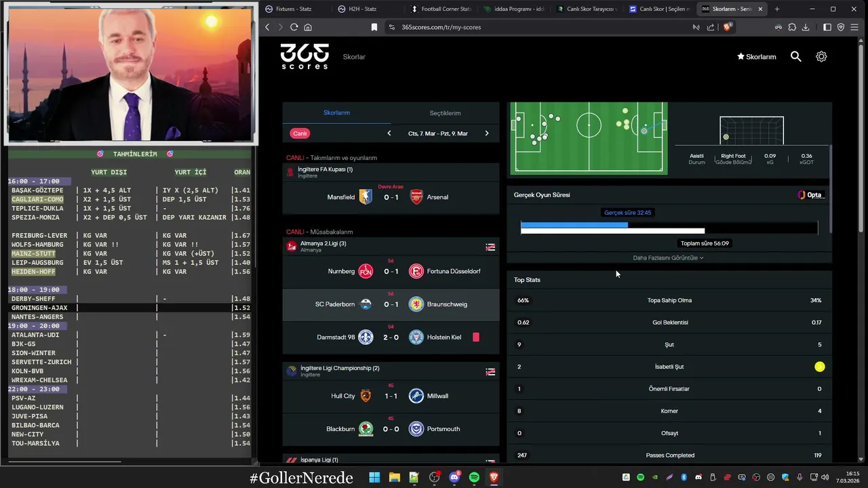Toggle the Canlı live filter
Viewport: 868px width, 488px height.
pos(300,134)
